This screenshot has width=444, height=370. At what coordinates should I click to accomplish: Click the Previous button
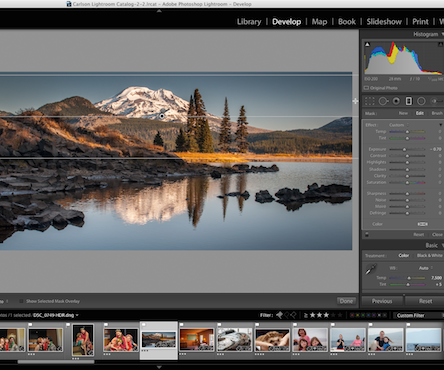pyautogui.click(x=382, y=301)
